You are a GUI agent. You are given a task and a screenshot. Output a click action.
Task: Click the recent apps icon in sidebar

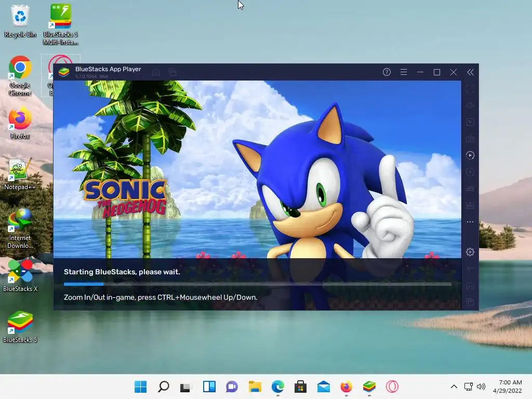click(470, 302)
